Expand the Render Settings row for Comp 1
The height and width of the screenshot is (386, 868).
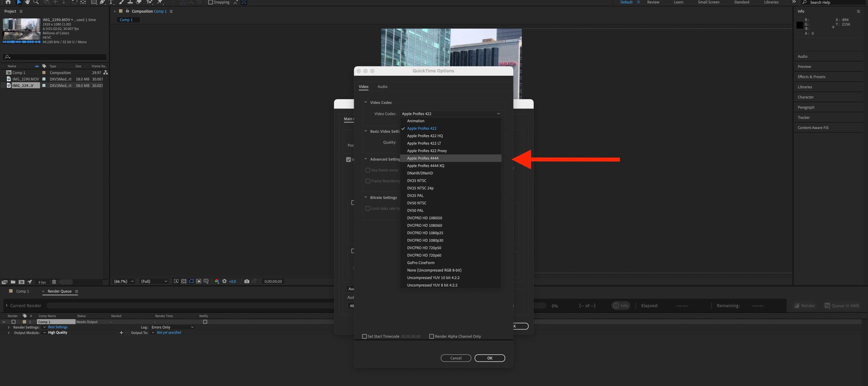click(9, 327)
